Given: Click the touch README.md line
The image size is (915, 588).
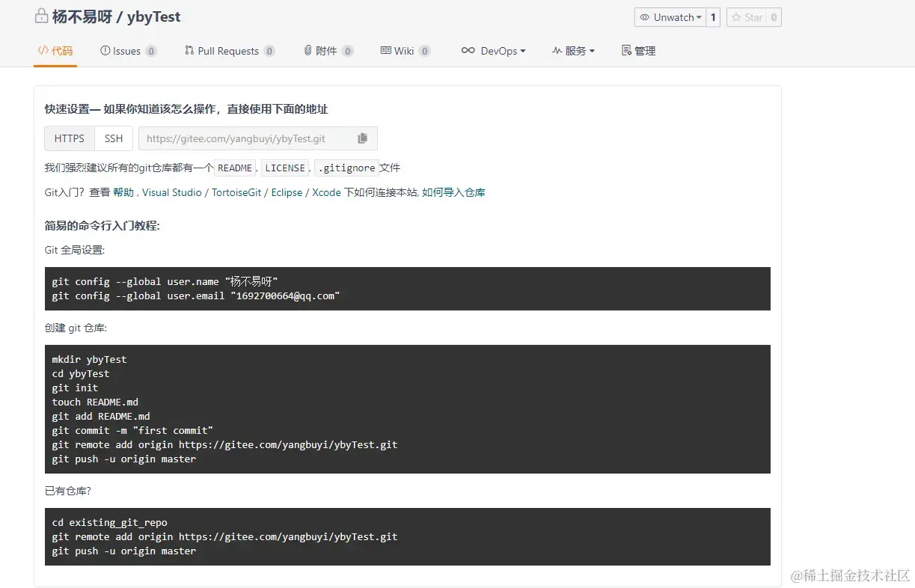Looking at the screenshot, I should pyautogui.click(x=95, y=402).
